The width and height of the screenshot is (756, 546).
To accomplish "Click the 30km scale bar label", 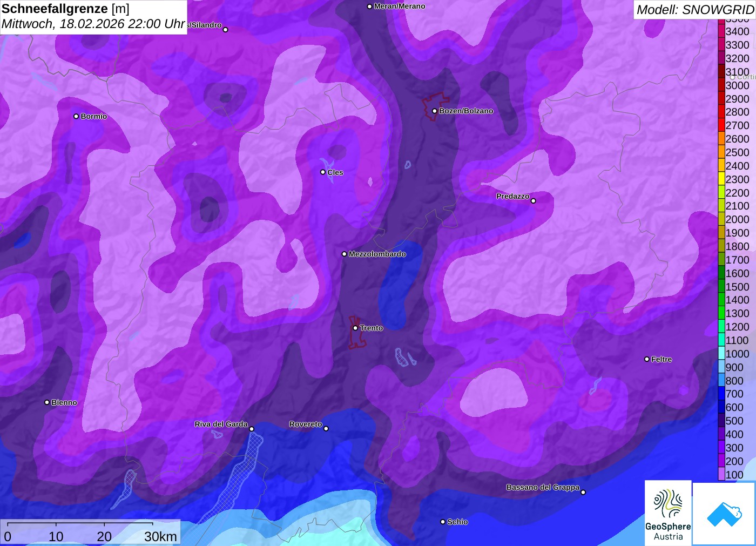I will point(160,536).
